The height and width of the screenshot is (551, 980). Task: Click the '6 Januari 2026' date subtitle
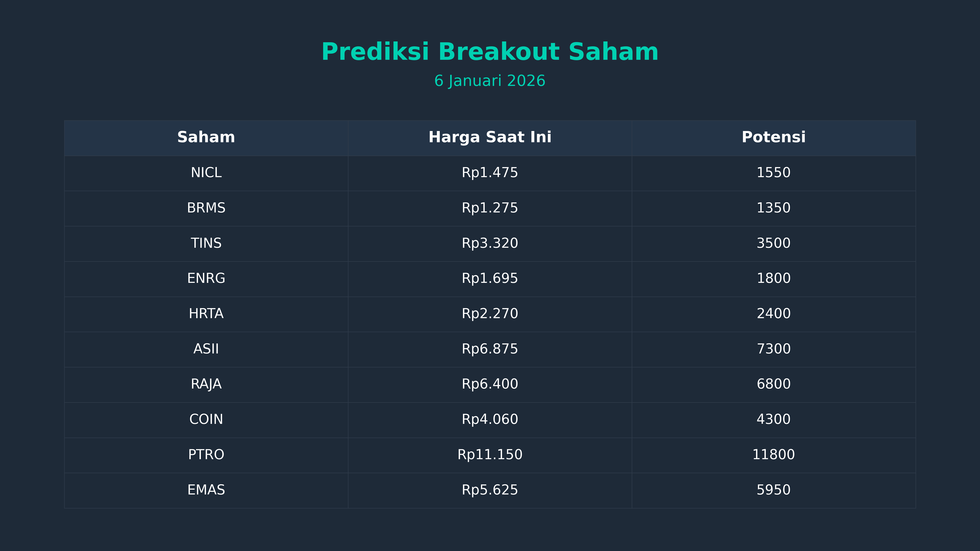pos(490,81)
